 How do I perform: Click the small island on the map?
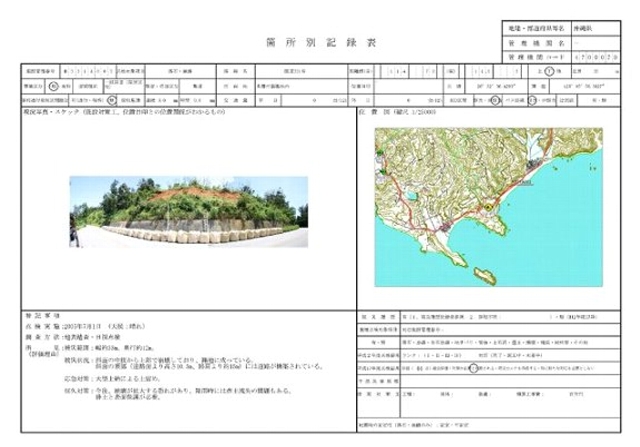click(483, 275)
